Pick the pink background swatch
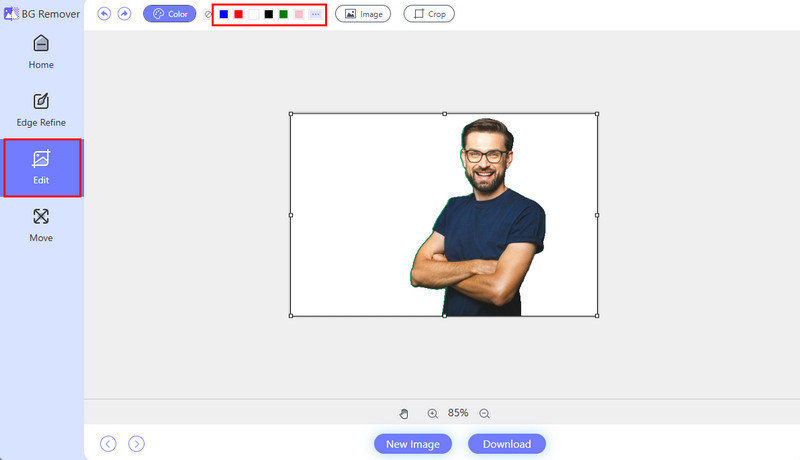 click(x=299, y=14)
